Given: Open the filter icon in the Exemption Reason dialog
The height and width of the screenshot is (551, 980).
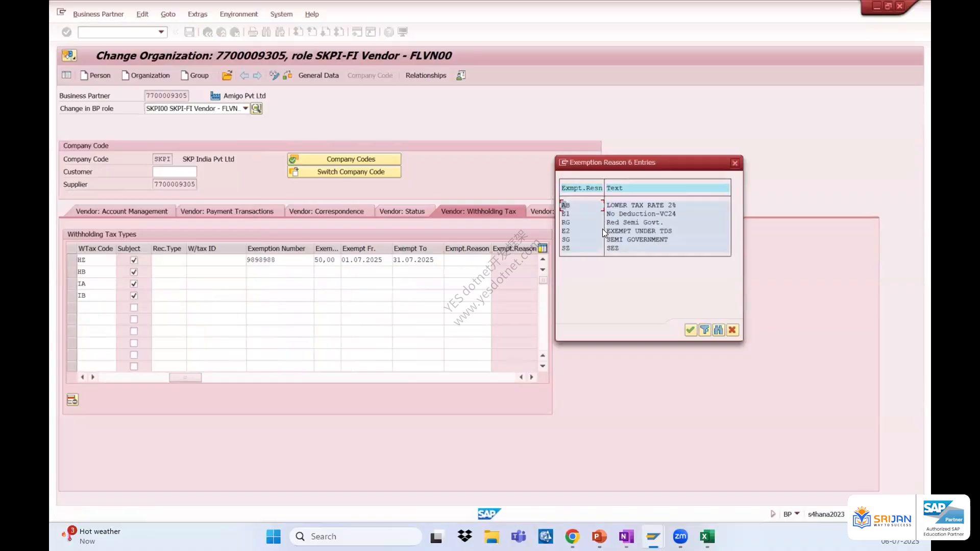Looking at the screenshot, I should [x=704, y=330].
